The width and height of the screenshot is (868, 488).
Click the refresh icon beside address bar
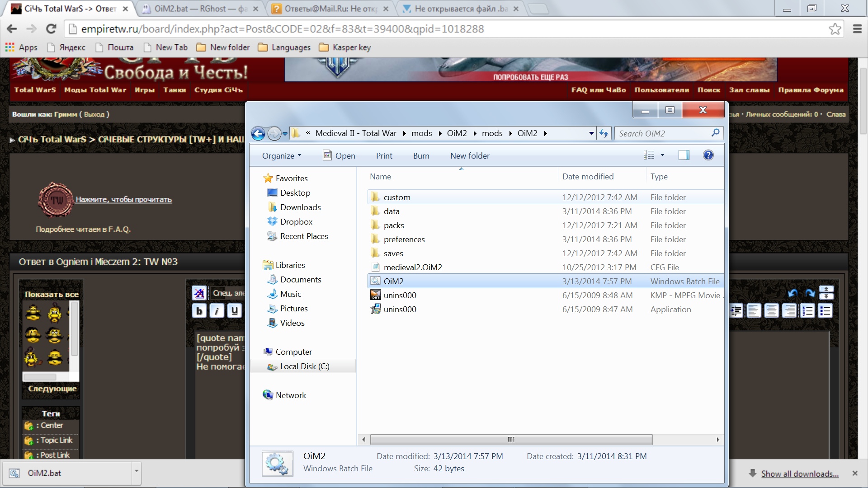(x=604, y=133)
